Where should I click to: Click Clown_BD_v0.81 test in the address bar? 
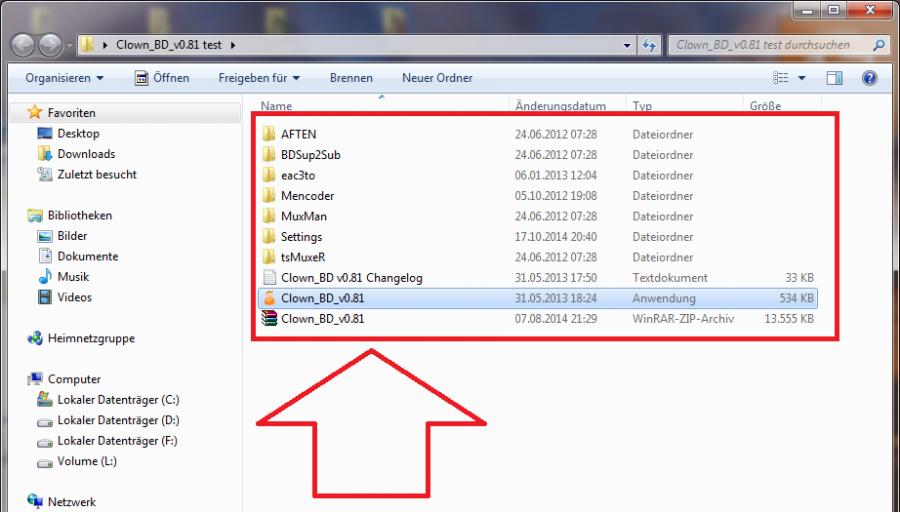coord(169,45)
